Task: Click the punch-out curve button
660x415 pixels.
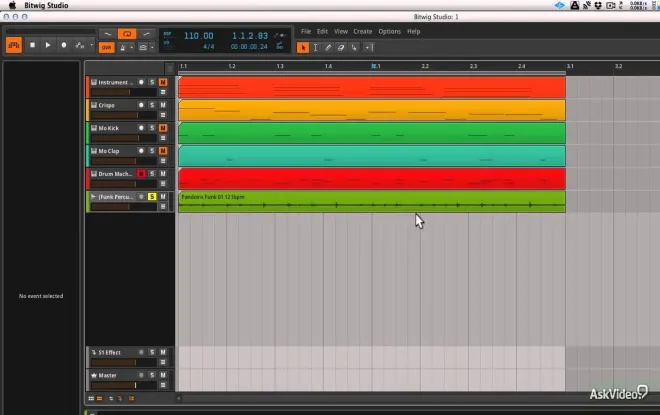Action: coord(146,34)
